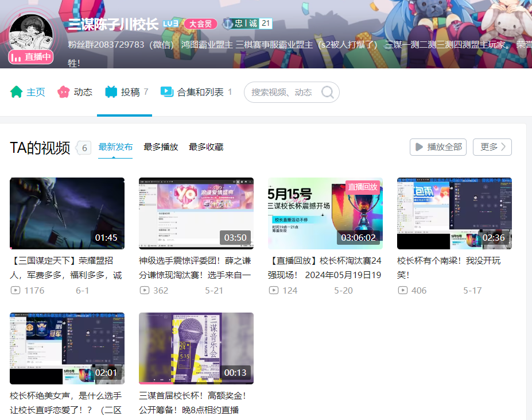Open the 01:45 荣耀盟招人 video thumbnail
The height and width of the screenshot is (420, 532).
click(x=67, y=213)
